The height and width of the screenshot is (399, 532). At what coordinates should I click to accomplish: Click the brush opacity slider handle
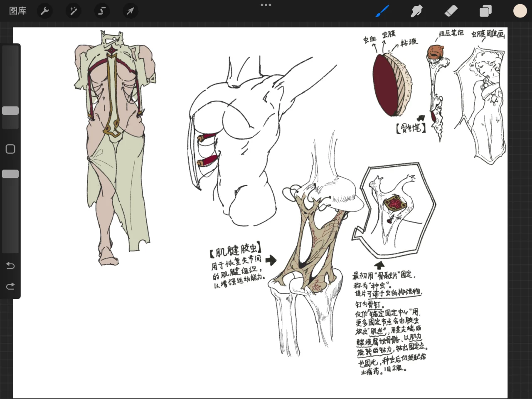click(x=10, y=174)
